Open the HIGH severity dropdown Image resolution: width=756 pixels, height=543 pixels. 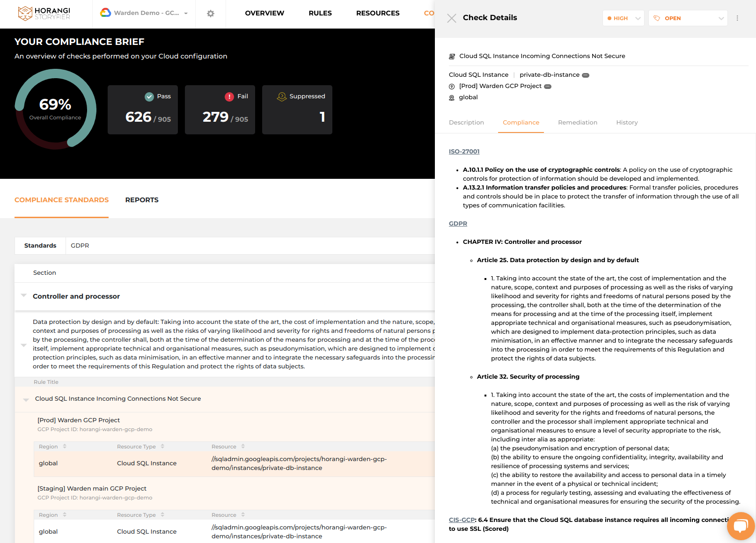(x=624, y=18)
